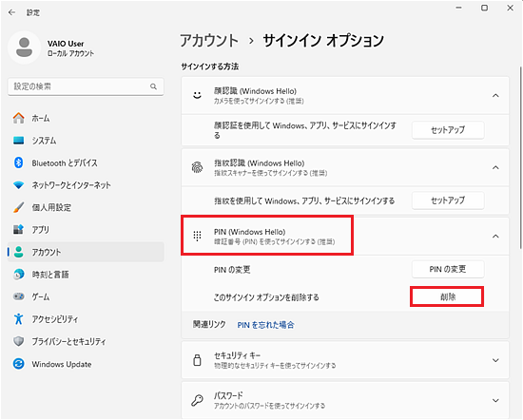The image size is (523, 420).
Task: Click the ホーム house icon
Action: [19, 118]
